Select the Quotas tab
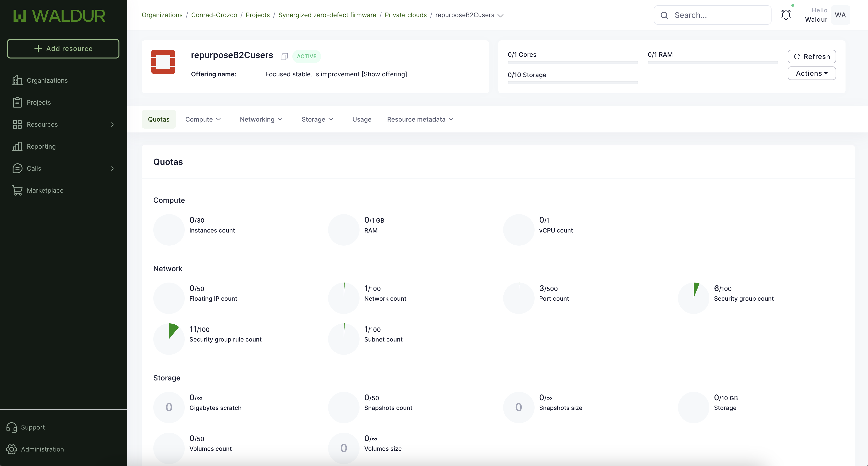This screenshot has height=466, width=868. 159,119
